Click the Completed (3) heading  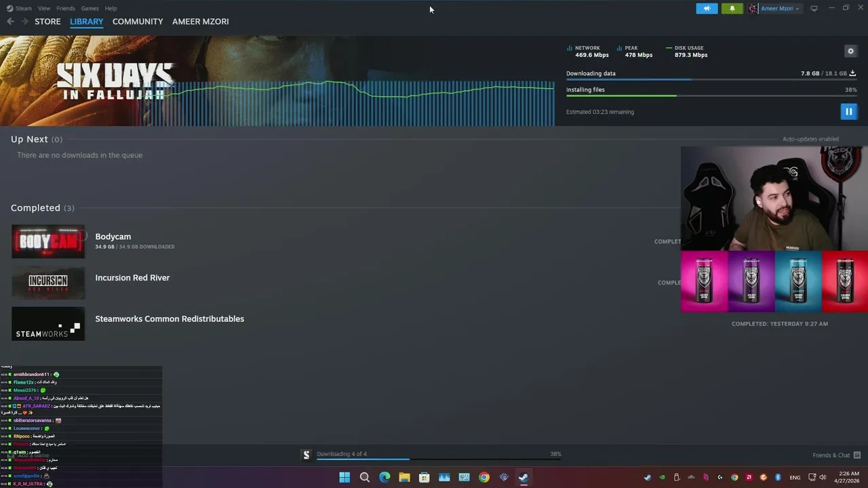coord(43,208)
